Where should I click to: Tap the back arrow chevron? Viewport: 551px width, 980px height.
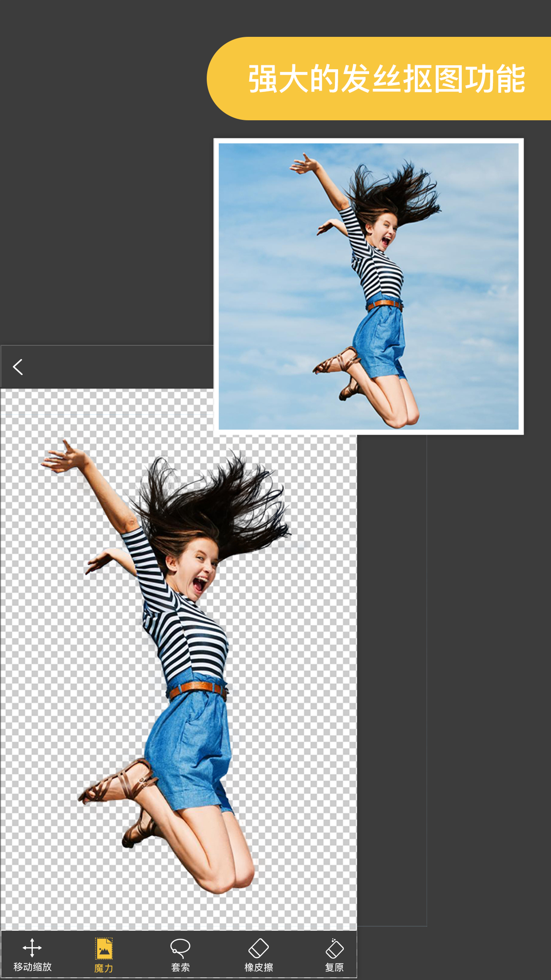click(x=18, y=367)
